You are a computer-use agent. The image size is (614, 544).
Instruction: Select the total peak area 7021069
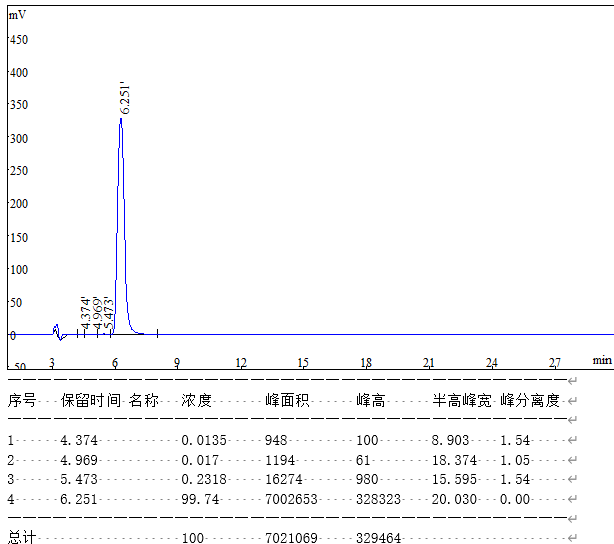click(291, 538)
